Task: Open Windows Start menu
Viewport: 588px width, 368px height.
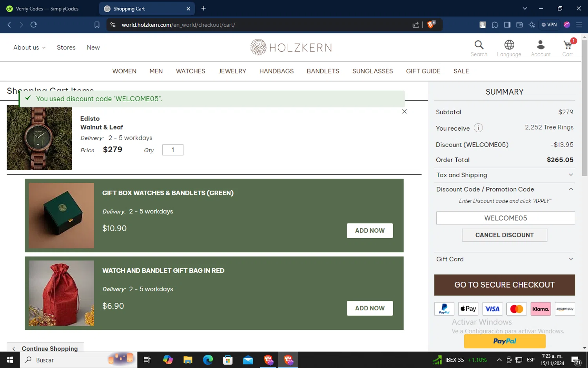Action: click(x=10, y=360)
